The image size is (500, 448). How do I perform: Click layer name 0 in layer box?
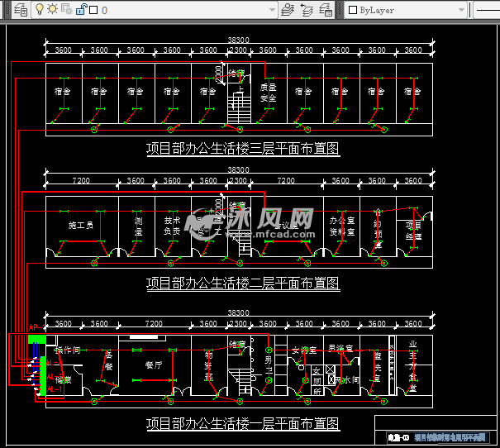(x=104, y=11)
